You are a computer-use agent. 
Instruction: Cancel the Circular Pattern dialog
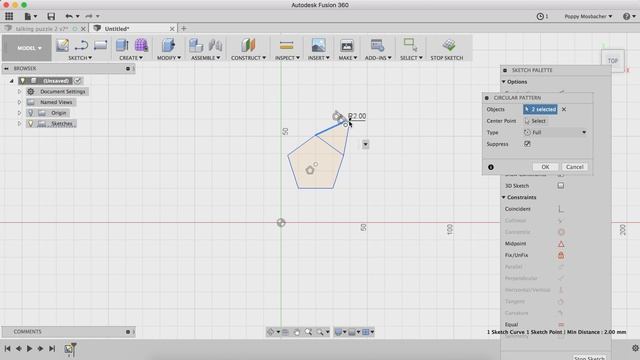(x=575, y=167)
